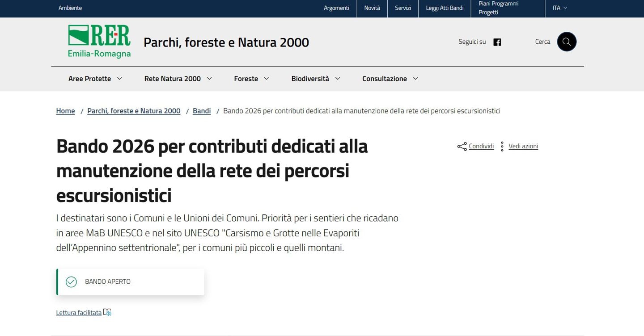The image size is (644, 336).
Task: Follow the Bandi breadcrumb link
Action: [x=202, y=111]
